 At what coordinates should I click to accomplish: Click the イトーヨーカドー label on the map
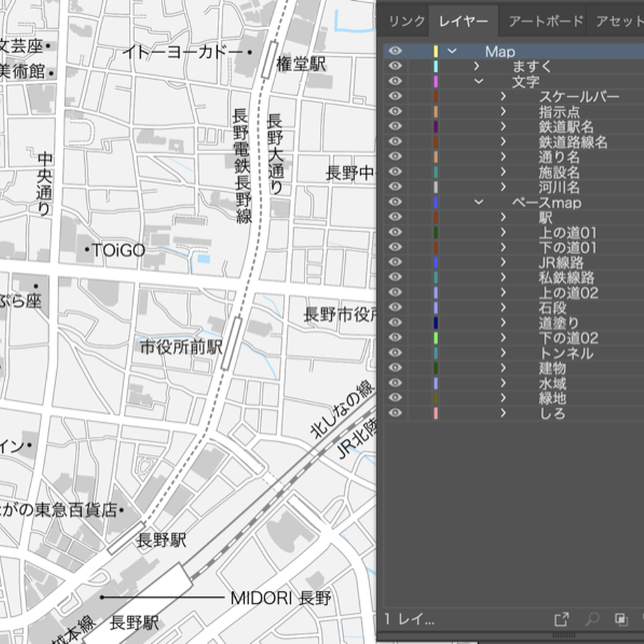183,52
